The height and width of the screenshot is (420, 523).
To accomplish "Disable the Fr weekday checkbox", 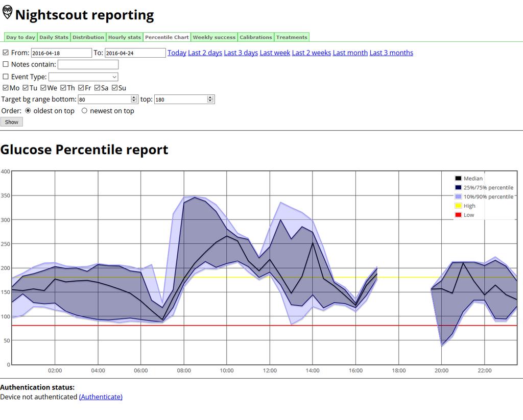I will 81,88.
